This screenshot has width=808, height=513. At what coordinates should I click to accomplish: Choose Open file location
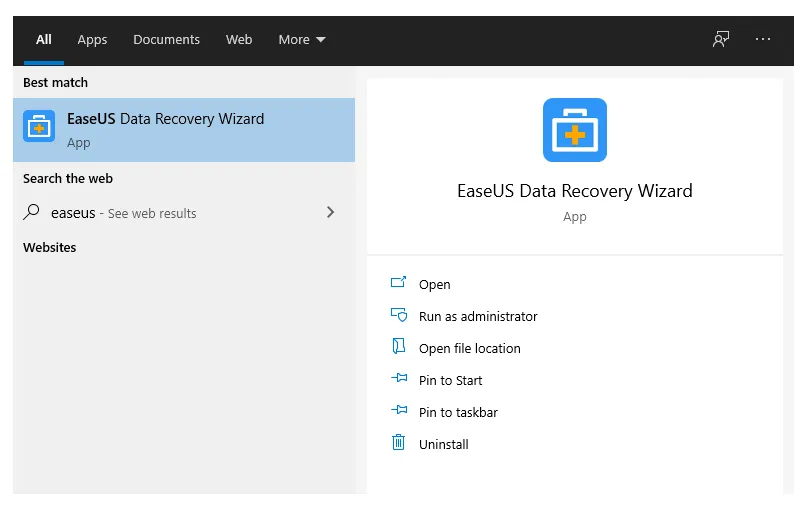[469, 348]
